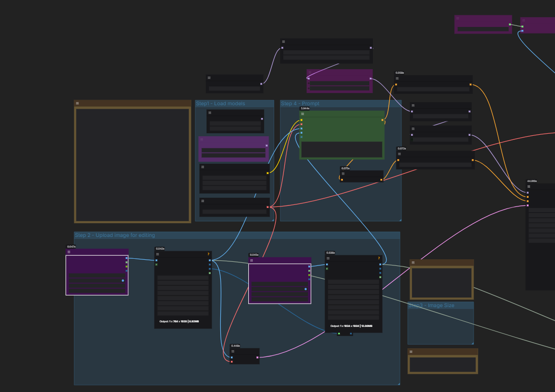Click resize corner of Step 2 group
The height and width of the screenshot is (392, 555).
[x=398, y=383]
